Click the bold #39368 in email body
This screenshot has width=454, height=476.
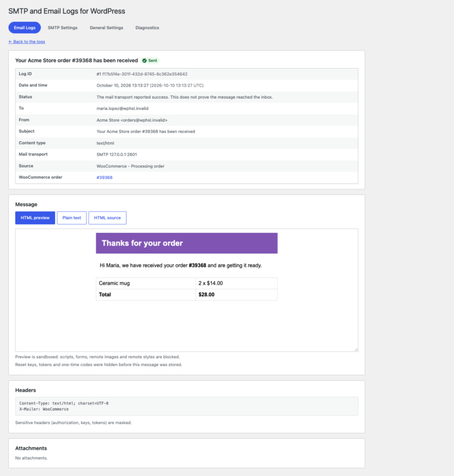[197, 265]
